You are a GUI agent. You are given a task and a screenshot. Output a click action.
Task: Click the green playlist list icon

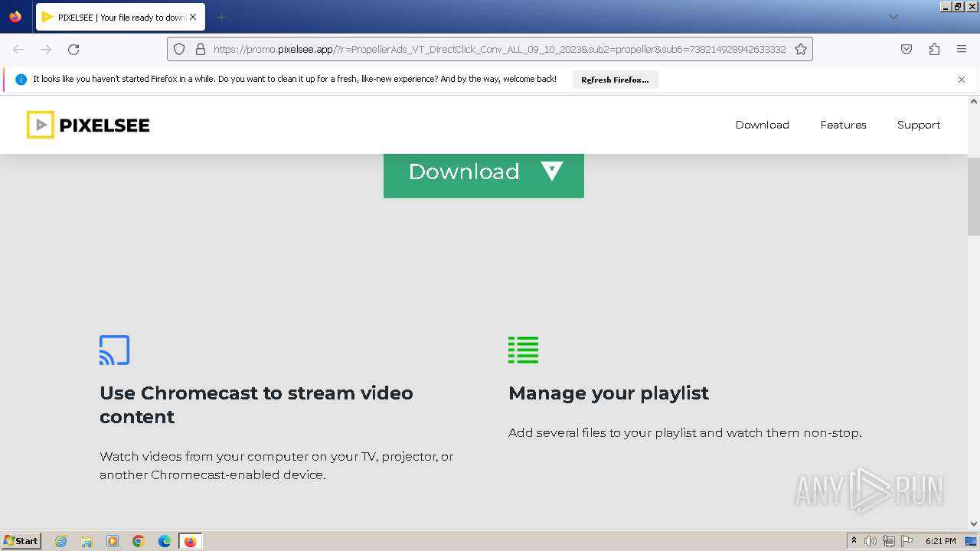(x=523, y=350)
